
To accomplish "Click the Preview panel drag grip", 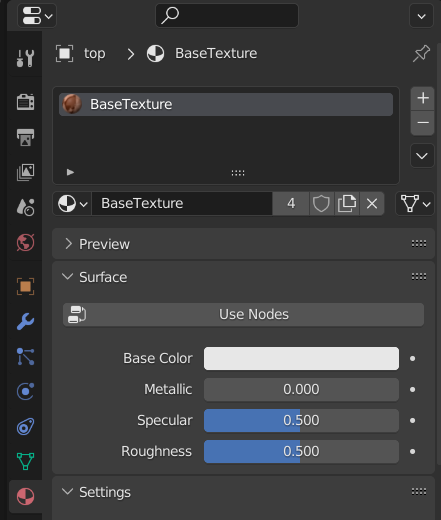I will coord(419,244).
